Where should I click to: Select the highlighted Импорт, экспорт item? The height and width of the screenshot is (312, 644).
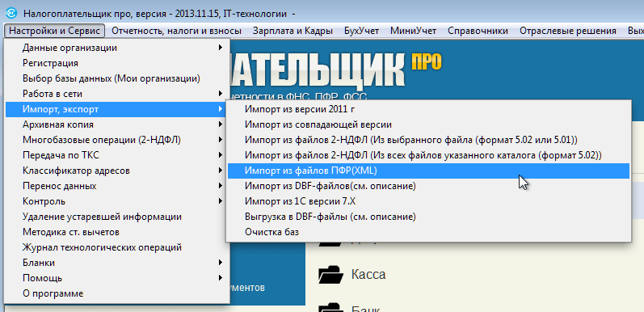click(116, 109)
